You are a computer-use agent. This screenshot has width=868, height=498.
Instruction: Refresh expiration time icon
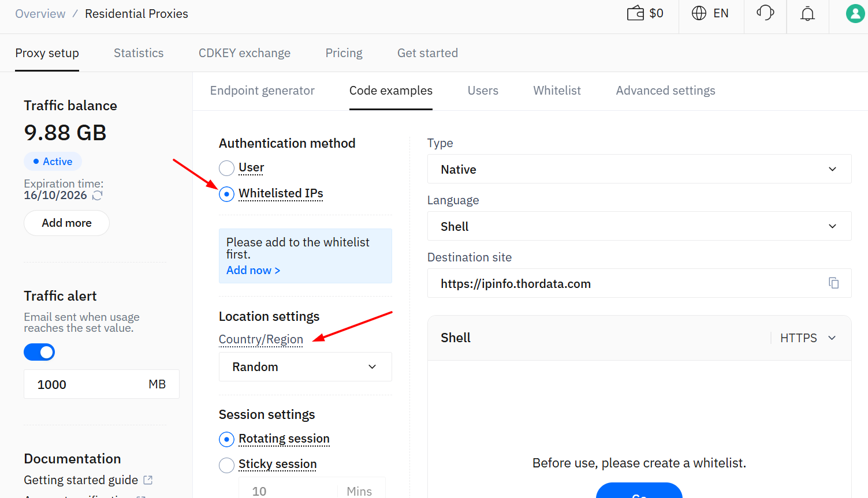click(98, 195)
